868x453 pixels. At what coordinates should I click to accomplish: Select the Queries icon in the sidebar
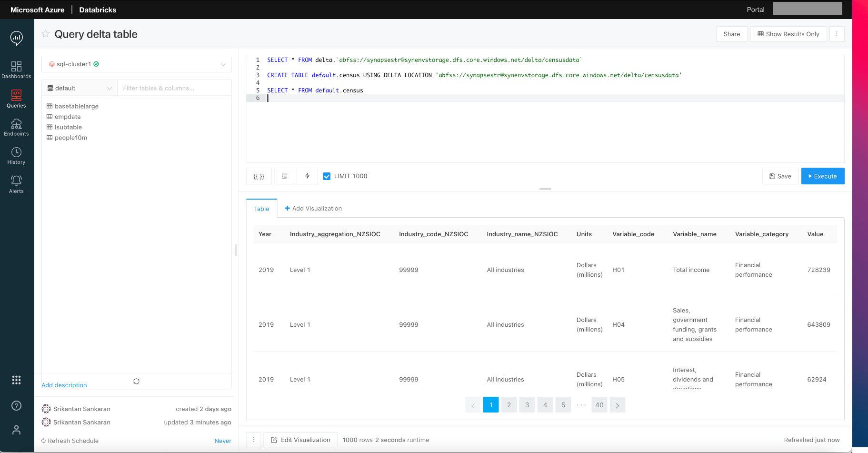coord(16,98)
